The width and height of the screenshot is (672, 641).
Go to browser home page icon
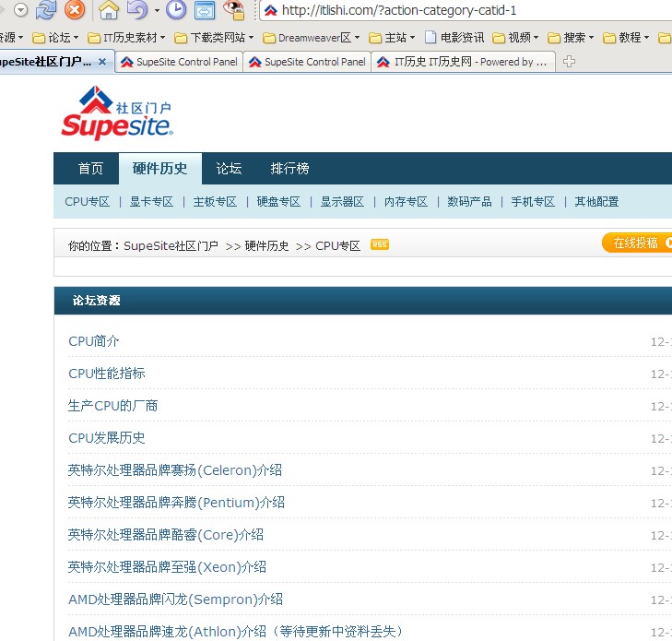point(109,11)
